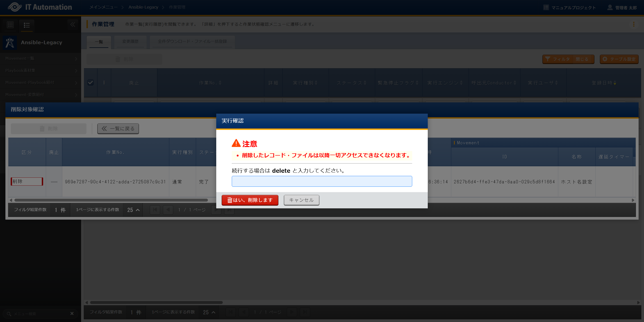Switch sidebar to grid view icon
The height and width of the screenshot is (322, 644).
pyautogui.click(x=10, y=25)
